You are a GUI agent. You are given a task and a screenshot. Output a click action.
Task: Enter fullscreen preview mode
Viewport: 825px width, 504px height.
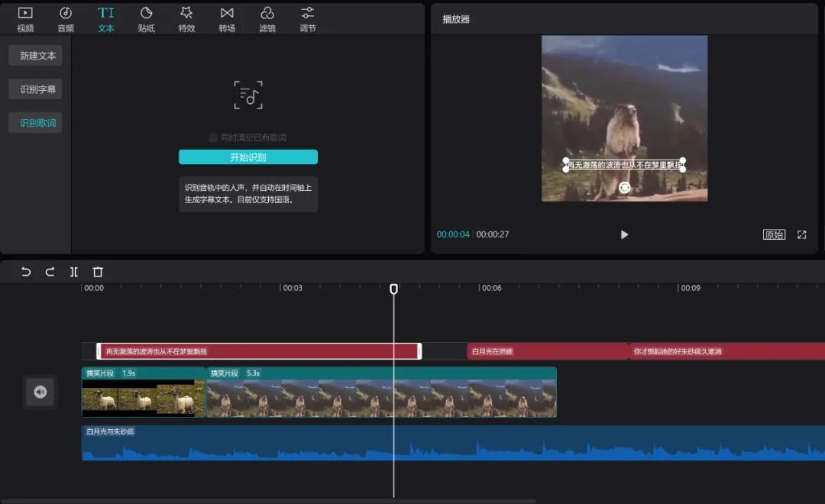801,234
